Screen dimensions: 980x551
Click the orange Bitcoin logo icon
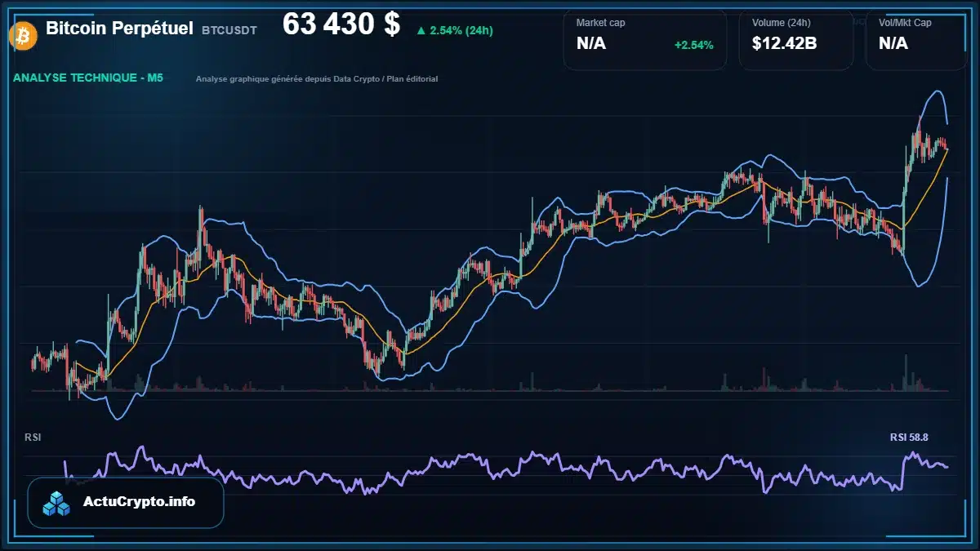[22, 34]
